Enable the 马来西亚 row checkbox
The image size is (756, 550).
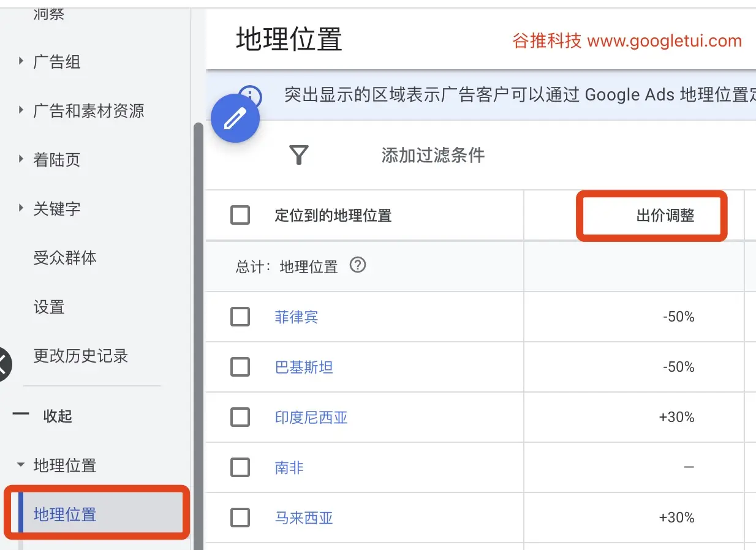coord(240,518)
